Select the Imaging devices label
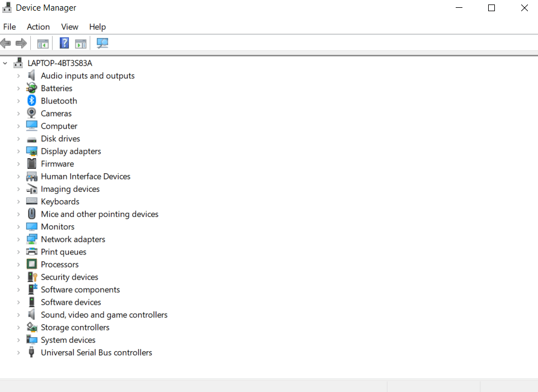 click(71, 189)
